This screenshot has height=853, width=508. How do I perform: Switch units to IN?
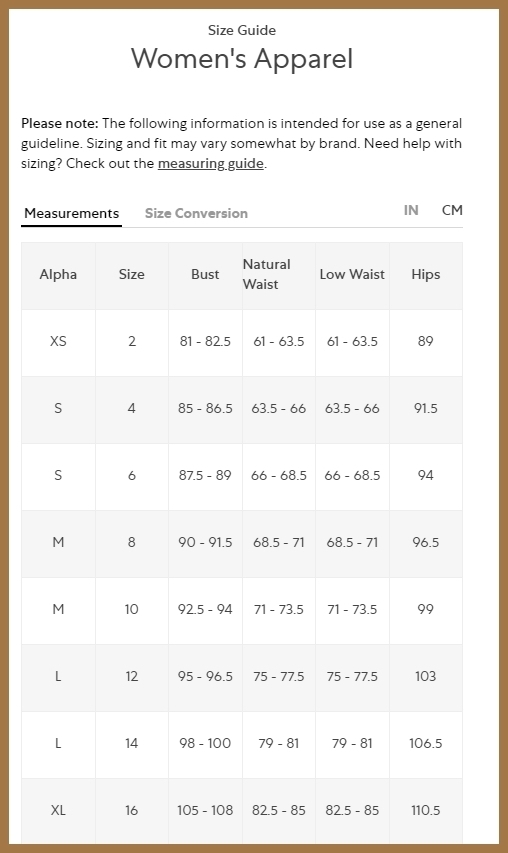pyautogui.click(x=411, y=210)
